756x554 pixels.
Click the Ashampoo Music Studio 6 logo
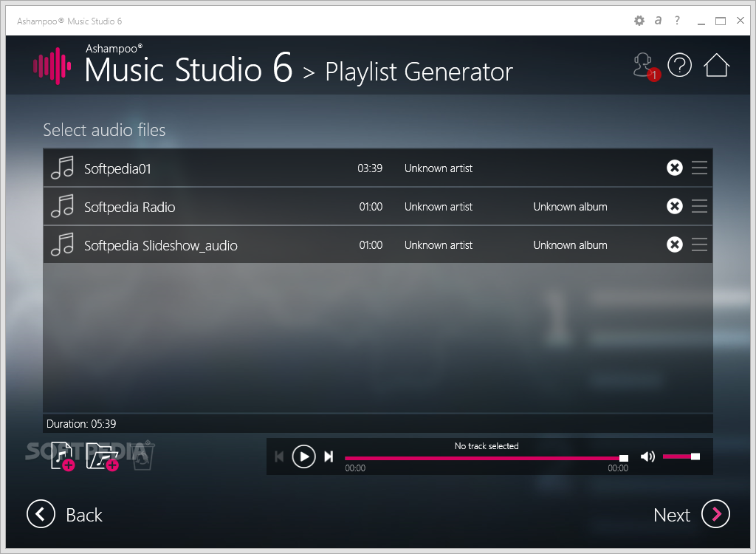coord(52,66)
